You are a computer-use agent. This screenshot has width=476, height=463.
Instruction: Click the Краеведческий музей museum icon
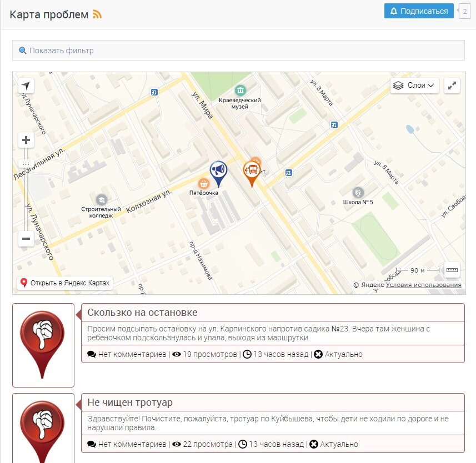pos(240,90)
